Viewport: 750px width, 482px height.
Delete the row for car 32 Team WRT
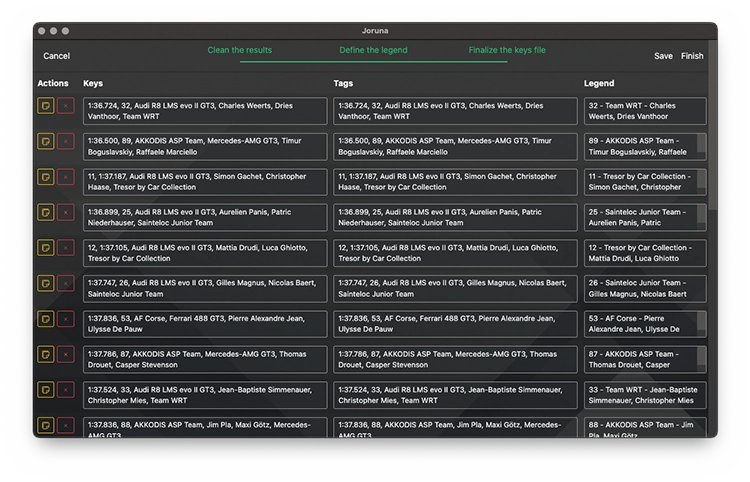tap(66, 106)
